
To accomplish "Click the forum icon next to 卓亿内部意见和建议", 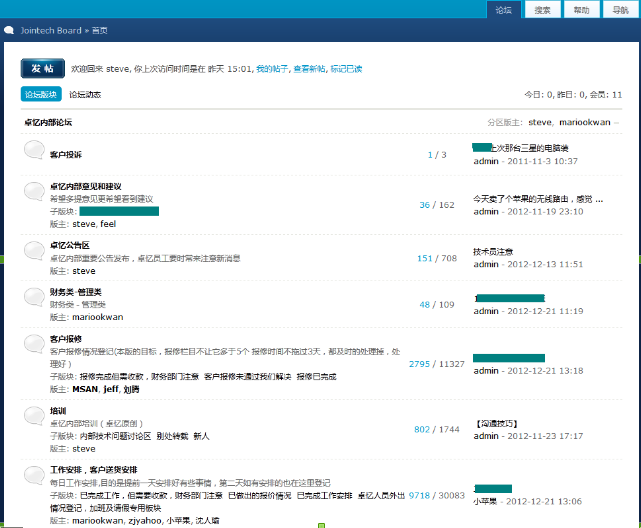I will pyautogui.click(x=34, y=194).
